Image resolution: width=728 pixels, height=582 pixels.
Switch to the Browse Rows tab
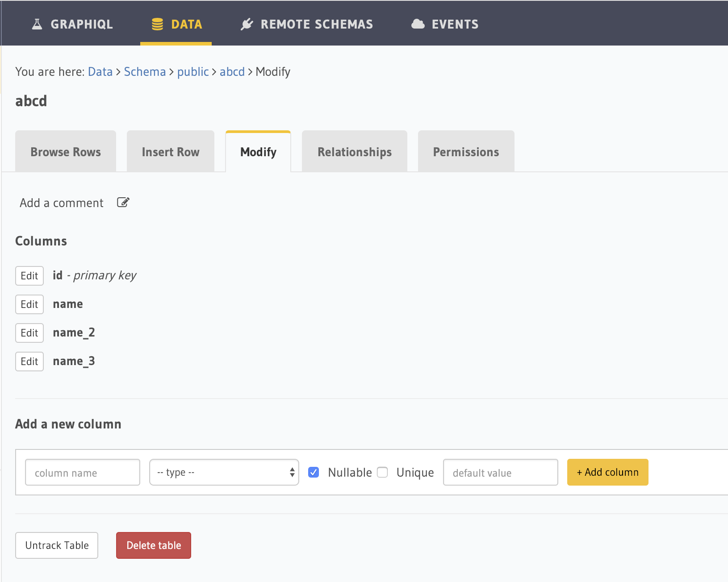(x=65, y=151)
